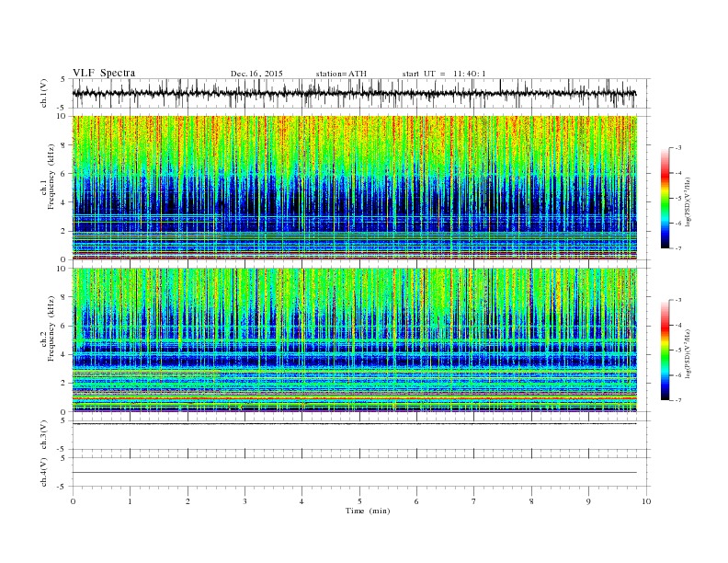Screen dimensions: 728x563
Task: Click the ch.1 waveform trace panel
Action: 361,93
